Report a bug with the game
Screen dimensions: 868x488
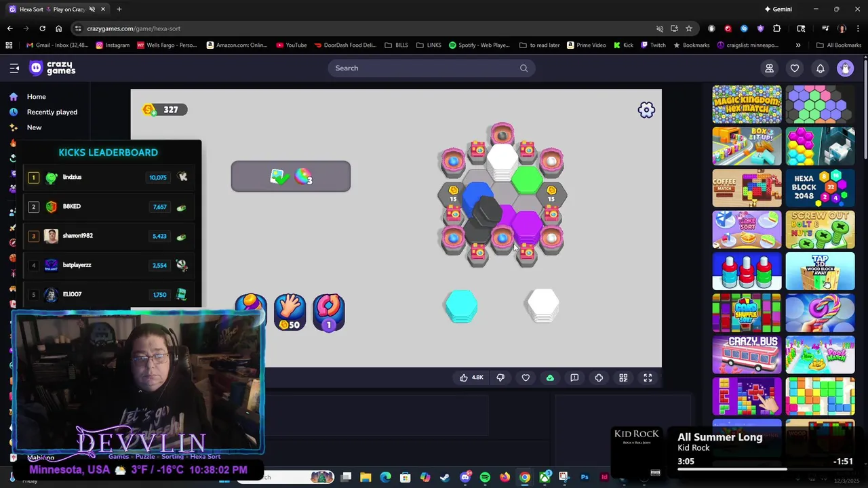574,378
